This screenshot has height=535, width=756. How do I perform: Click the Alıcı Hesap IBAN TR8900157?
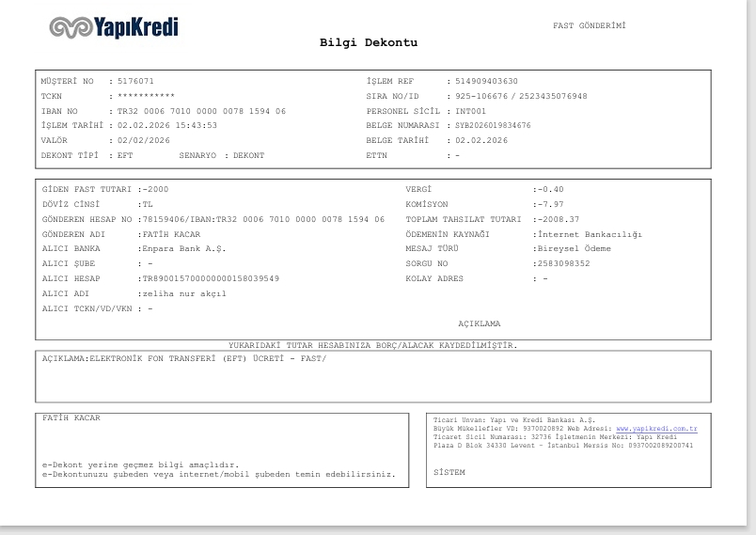pos(211,278)
